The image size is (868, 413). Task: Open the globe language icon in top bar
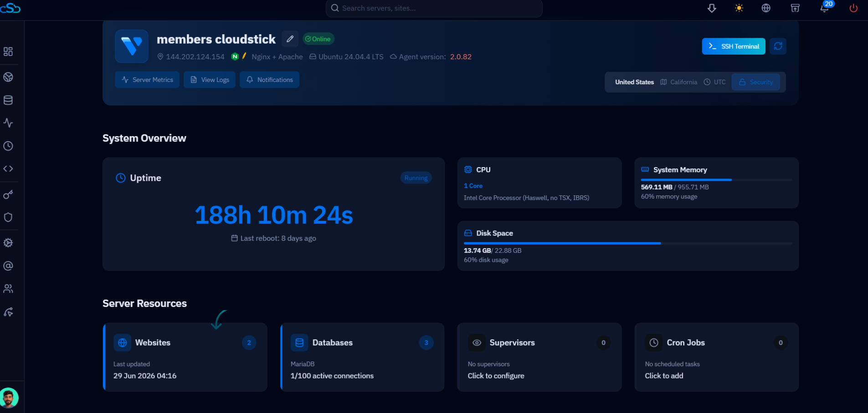766,8
